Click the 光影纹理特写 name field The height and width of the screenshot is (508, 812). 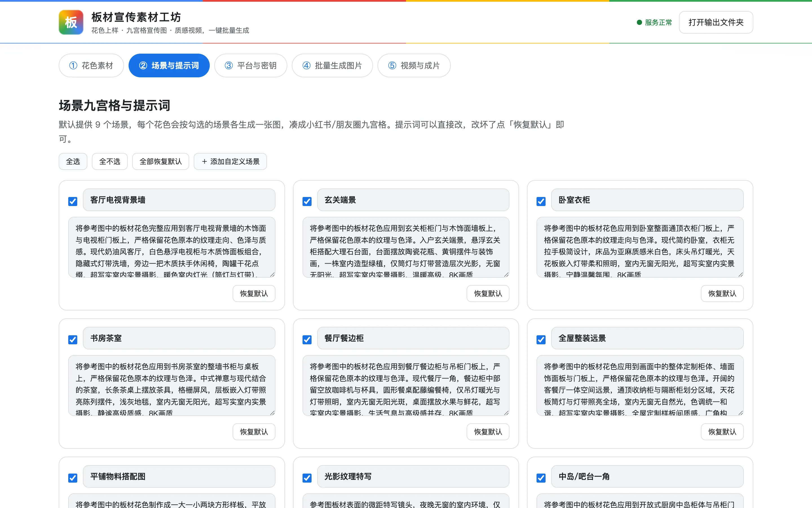[x=413, y=476]
